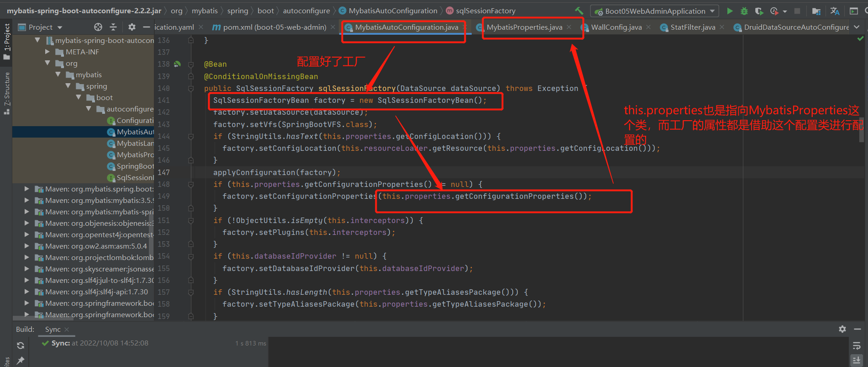This screenshot has width=868, height=367.
Task: Collapse the mybatis folder arrow
Action: pos(58,74)
